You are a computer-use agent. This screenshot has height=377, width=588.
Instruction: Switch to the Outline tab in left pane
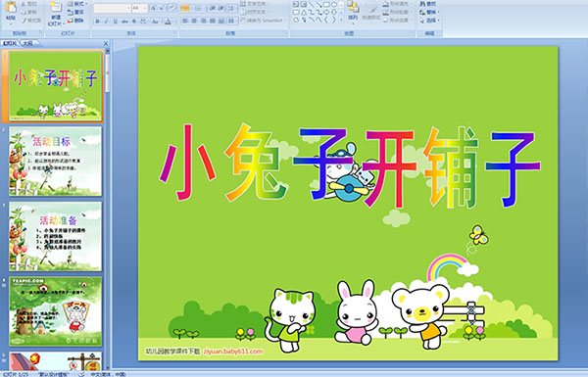[27, 43]
